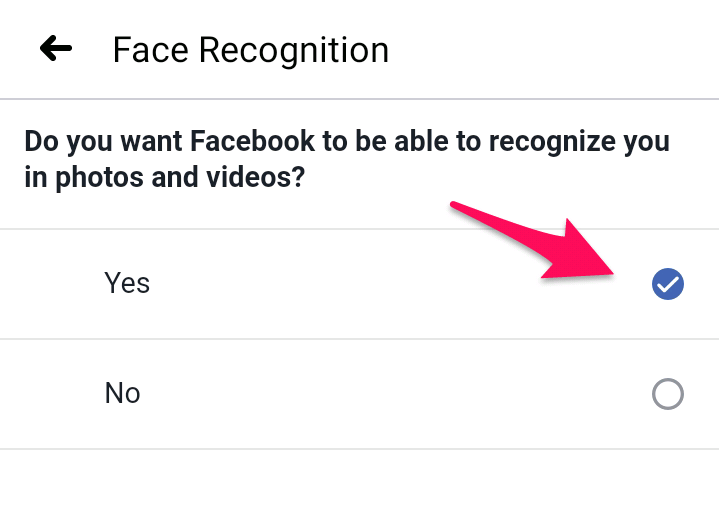This screenshot has width=719, height=511.
Task: Tap the Yes row in the options list
Action: coord(359,285)
